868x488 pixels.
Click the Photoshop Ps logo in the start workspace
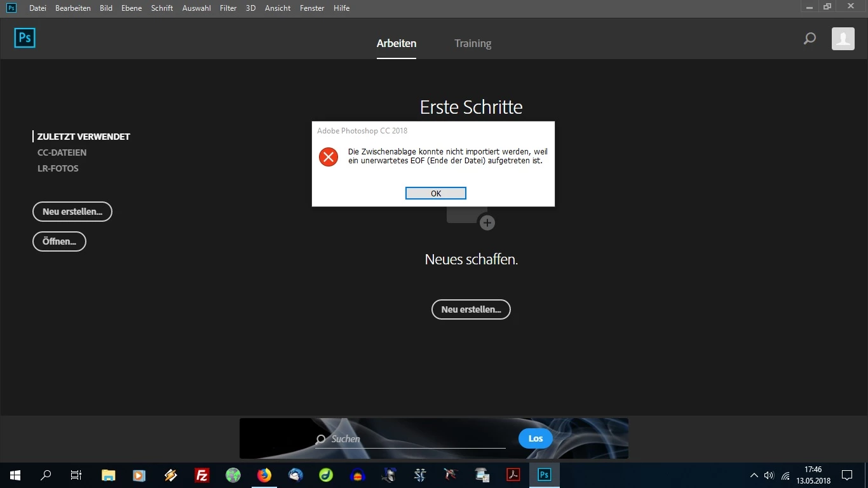point(25,38)
